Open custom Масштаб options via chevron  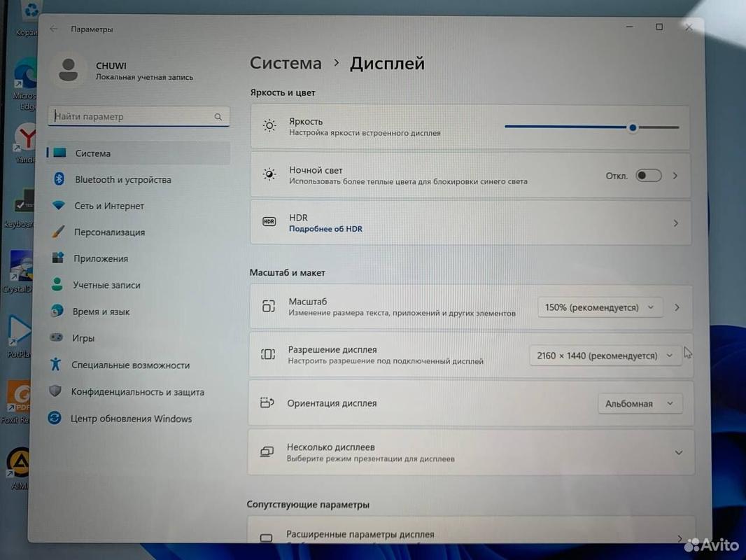pyautogui.click(x=677, y=307)
